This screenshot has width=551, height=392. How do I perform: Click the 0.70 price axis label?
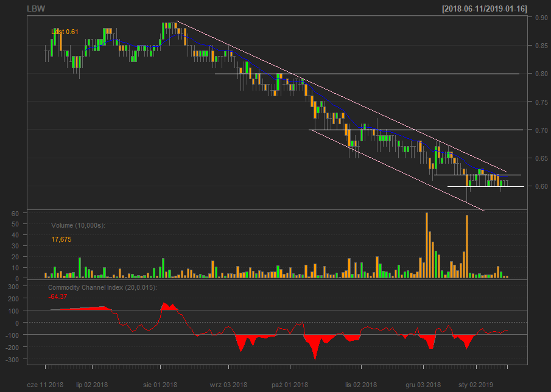(x=541, y=130)
